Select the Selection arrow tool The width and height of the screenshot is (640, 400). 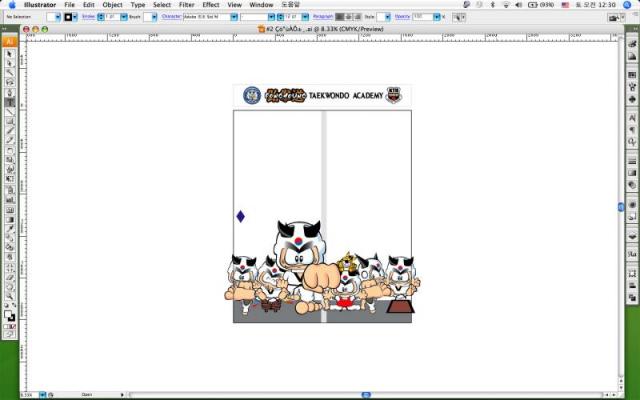pos(10,54)
